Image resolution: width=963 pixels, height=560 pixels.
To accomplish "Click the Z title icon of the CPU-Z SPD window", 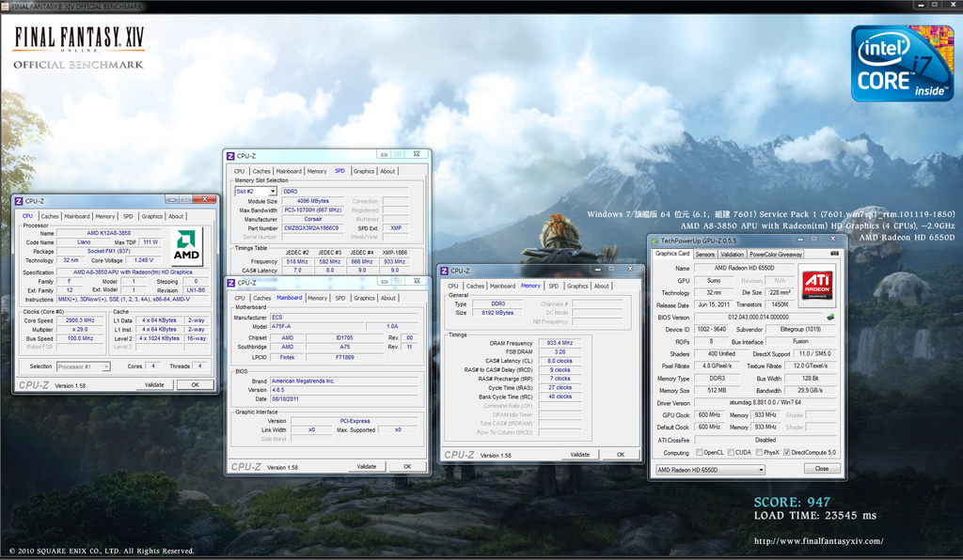I will (230, 156).
